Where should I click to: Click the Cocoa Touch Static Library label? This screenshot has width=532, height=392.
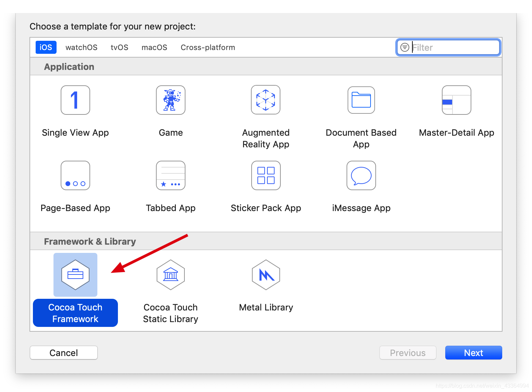(171, 313)
